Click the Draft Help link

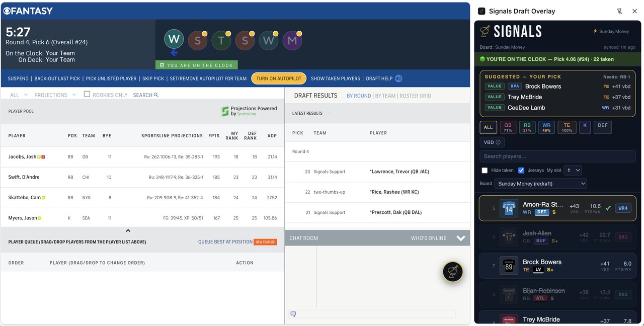[379, 78]
